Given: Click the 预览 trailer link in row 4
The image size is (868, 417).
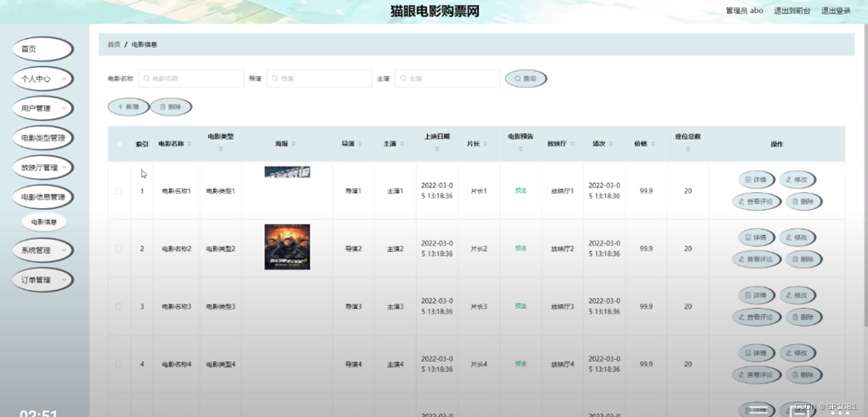Looking at the screenshot, I should [x=521, y=364].
